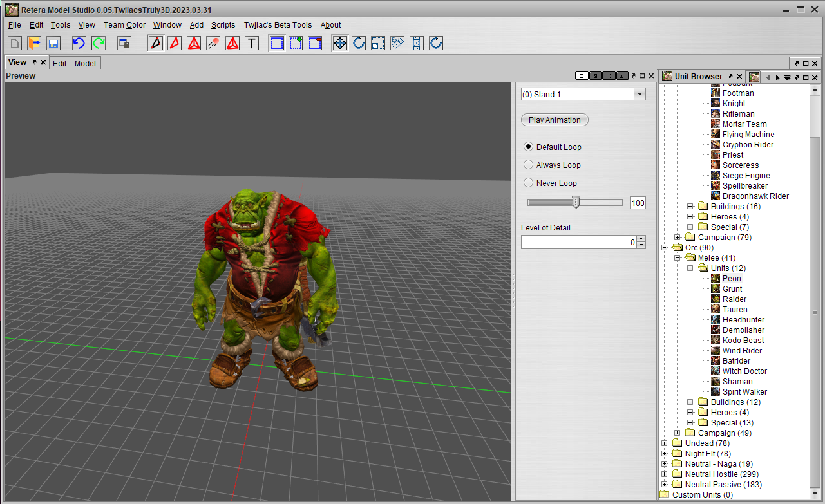This screenshot has height=504, width=825.
Task: Click the Play Animation button
Action: click(555, 120)
